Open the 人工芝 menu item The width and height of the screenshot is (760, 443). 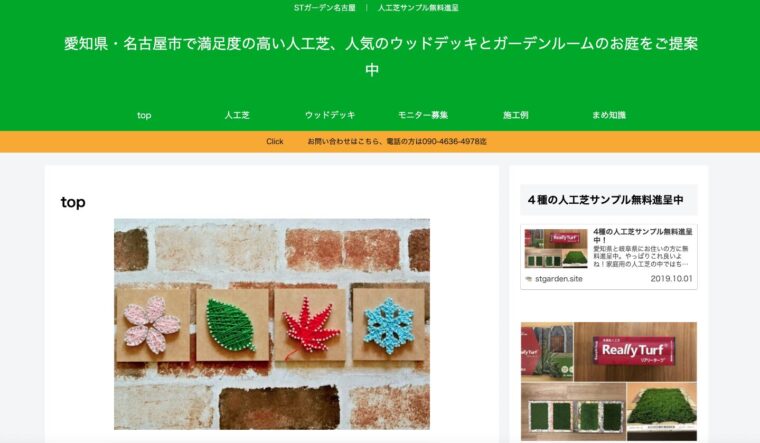(237, 115)
